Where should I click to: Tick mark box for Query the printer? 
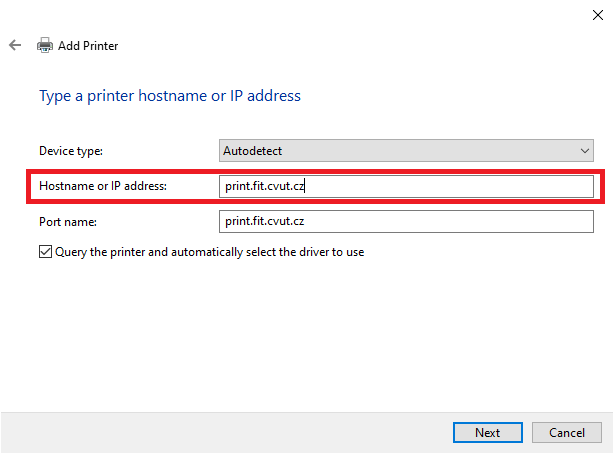[x=45, y=251]
